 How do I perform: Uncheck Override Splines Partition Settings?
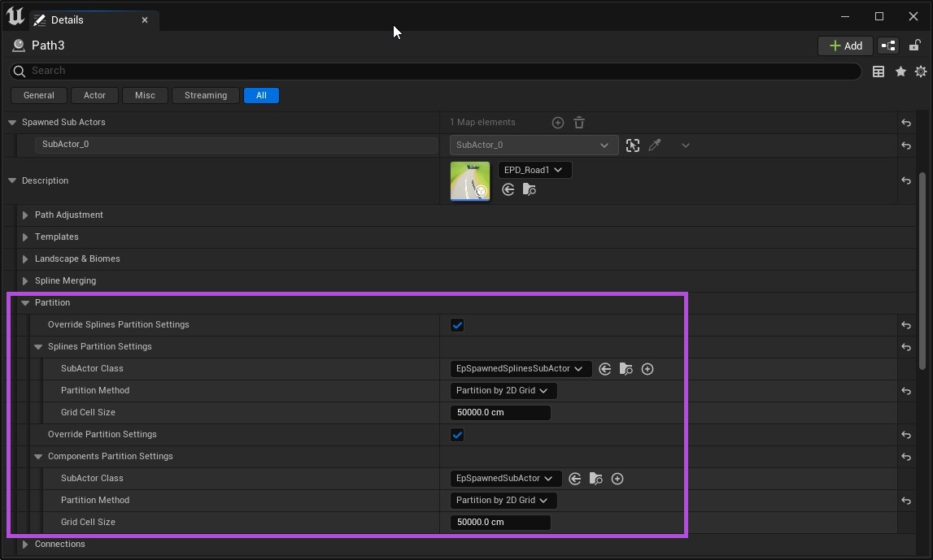(457, 325)
